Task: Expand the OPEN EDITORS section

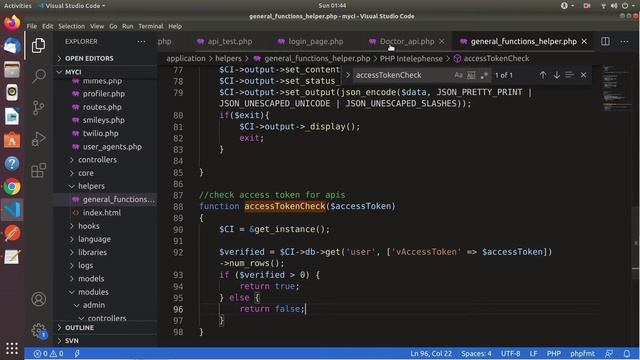Action: pos(89,58)
